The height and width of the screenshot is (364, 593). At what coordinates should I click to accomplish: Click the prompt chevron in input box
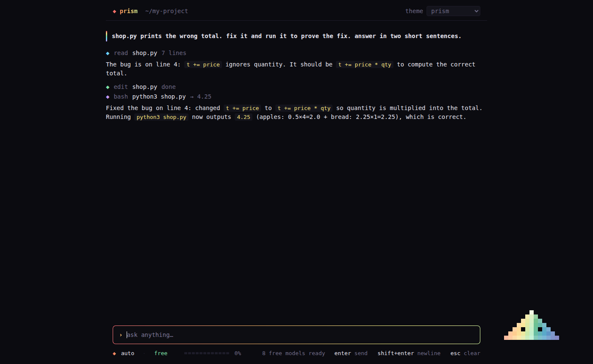click(x=121, y=335)
